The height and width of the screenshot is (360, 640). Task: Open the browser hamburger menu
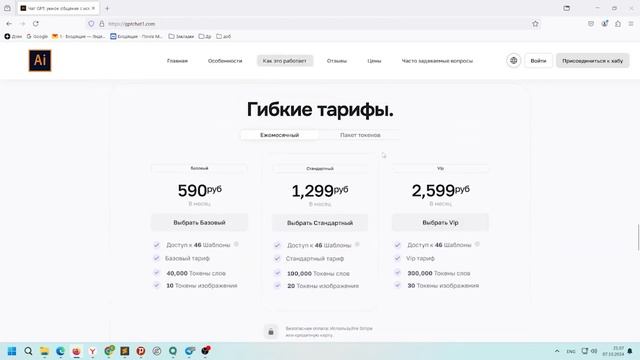pos(631,24)
